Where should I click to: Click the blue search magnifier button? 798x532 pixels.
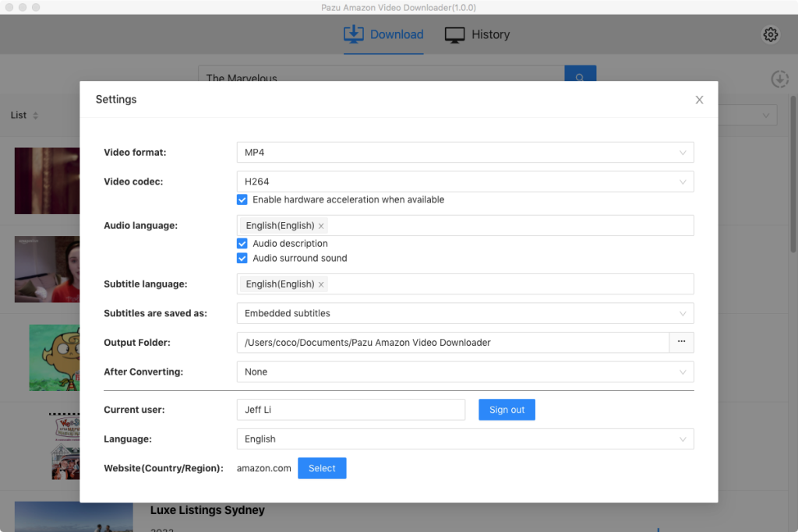580,74
